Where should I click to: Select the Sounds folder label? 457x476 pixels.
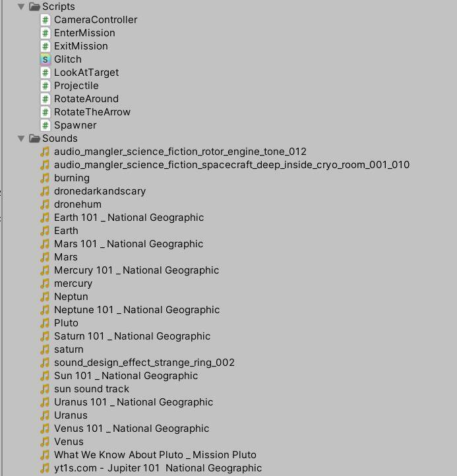click(60, 138)
